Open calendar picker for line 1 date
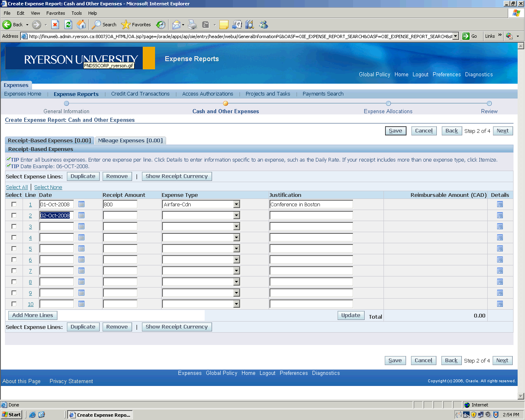Image resolution: width=525 pixels, height=420 pixels. 81,204
